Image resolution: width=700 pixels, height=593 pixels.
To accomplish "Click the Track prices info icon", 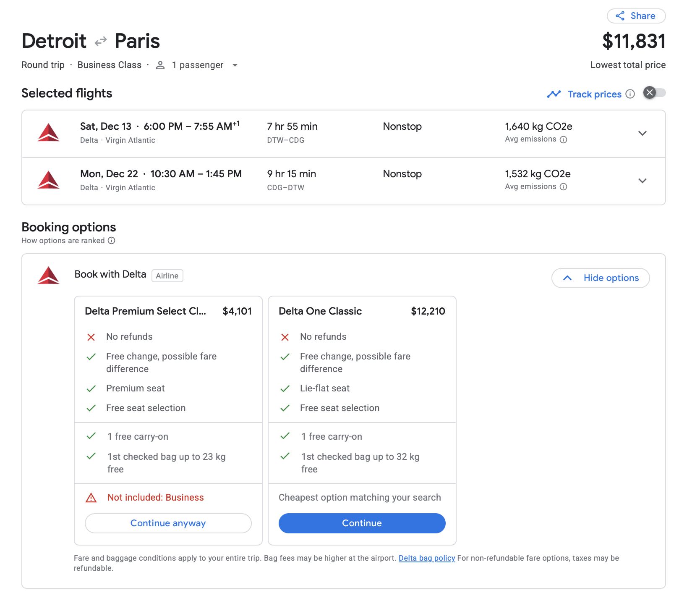I will [630, 94].
